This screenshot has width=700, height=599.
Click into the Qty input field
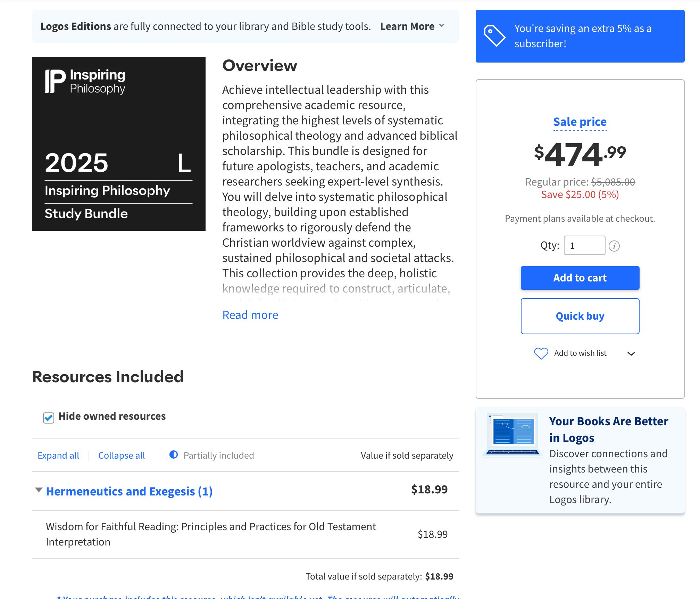pyautogui.click(x=584, y=246)
